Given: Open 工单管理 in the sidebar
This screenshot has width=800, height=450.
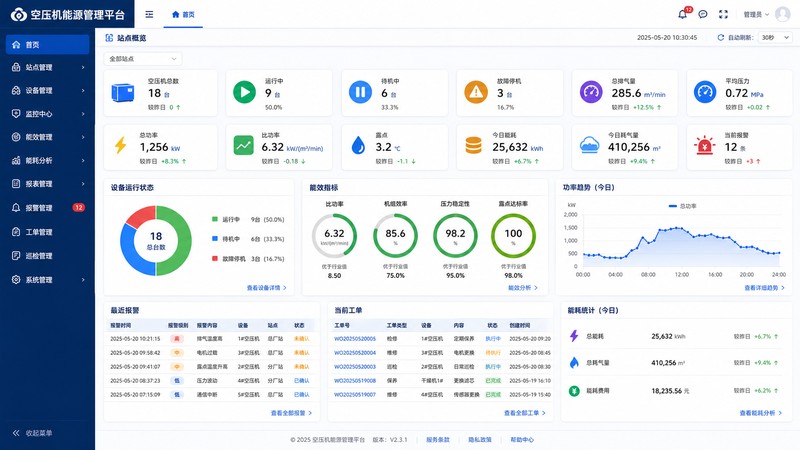Looking at the screenshot, I should click(47, 232).
